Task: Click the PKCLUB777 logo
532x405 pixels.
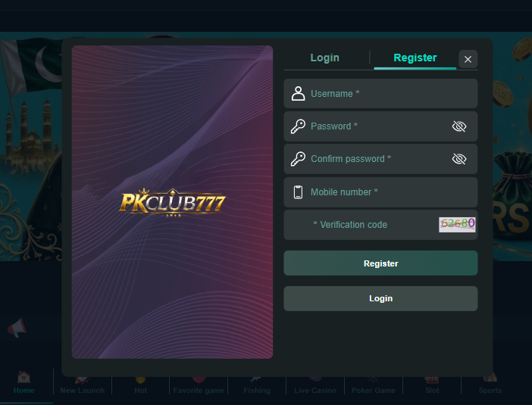Action: [x=172, y=202]
